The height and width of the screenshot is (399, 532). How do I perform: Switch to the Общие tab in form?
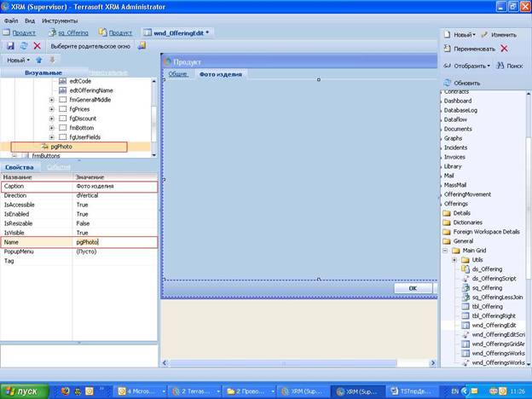click(x=178, y=74)
